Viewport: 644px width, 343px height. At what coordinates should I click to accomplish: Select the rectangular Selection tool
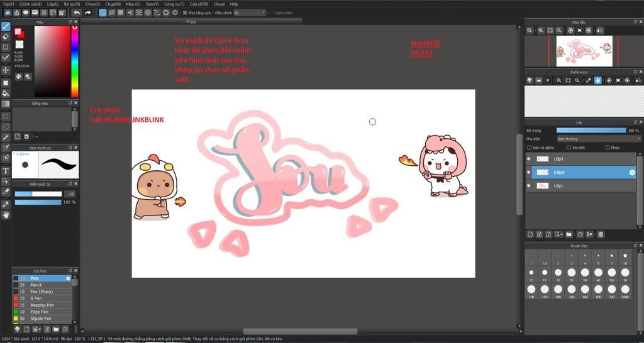pos(5,116)
